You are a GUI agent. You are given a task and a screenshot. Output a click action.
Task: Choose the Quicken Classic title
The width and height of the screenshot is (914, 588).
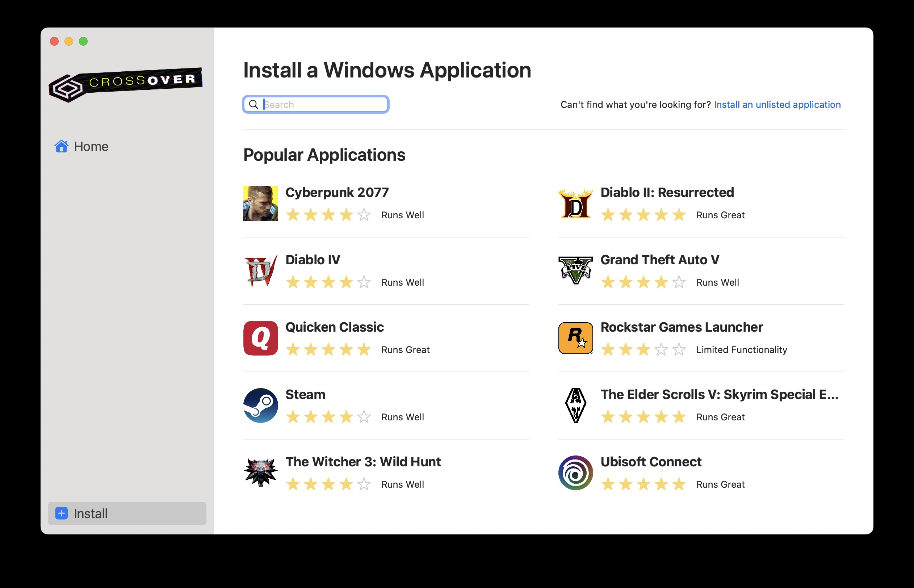click(x=335, y=327)
